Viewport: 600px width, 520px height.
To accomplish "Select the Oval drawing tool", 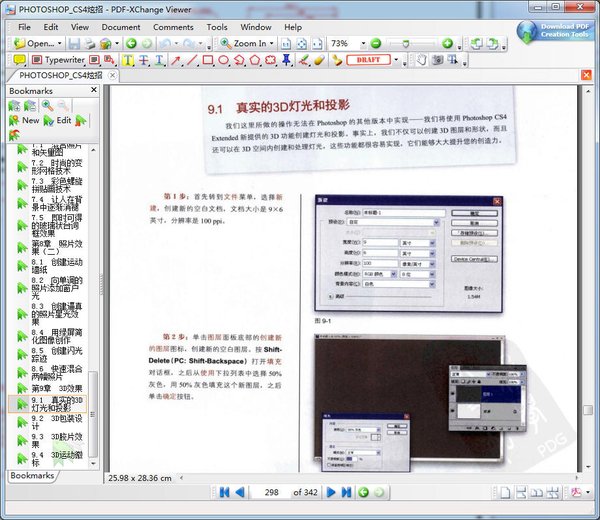I will [223, 60].
